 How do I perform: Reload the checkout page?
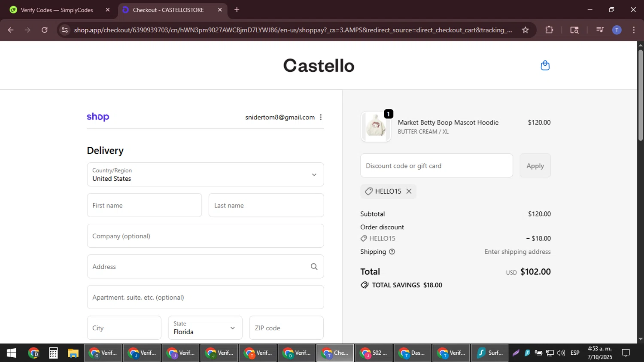[44, 30]
